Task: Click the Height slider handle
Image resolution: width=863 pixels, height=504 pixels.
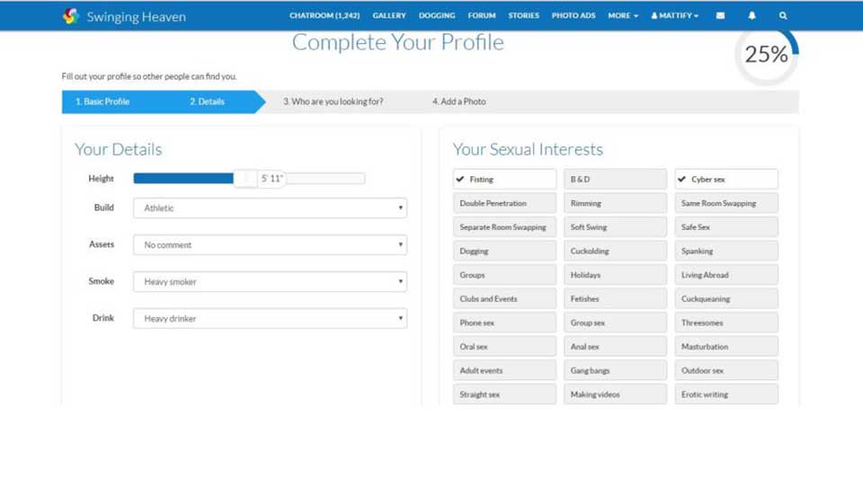Action: click(245, 179)
